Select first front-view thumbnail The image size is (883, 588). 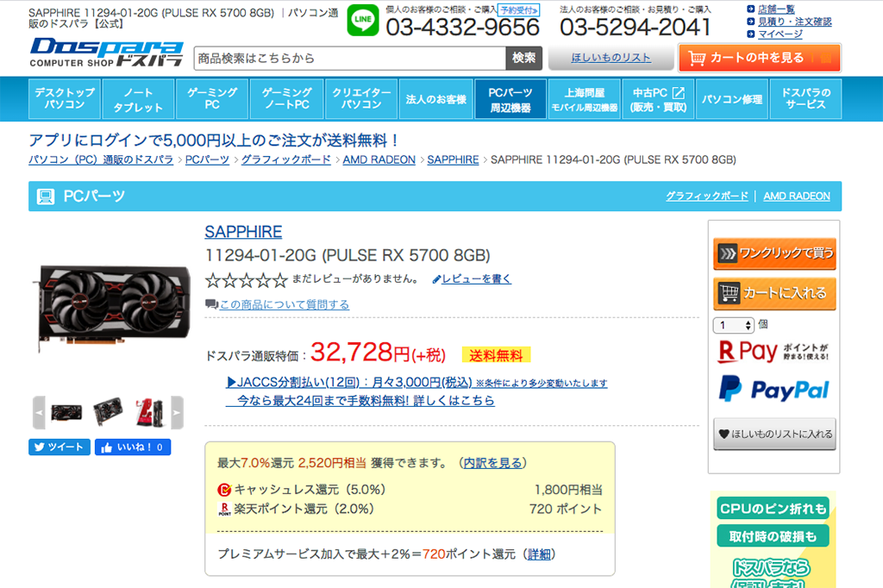click(x=66, y=413)
